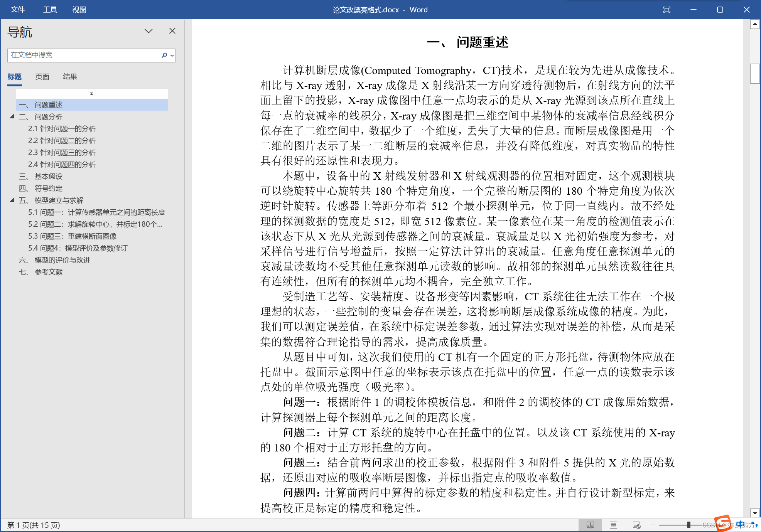Switch to Web Layout view icon
Viewport: 761px width, 532px height.
click(636, 525)
